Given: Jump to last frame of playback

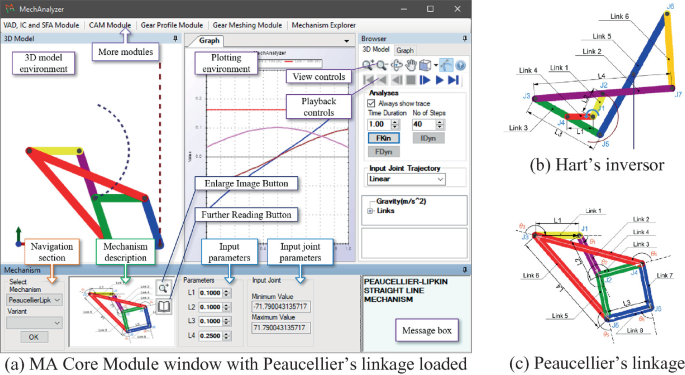Looking at the screenshot, I should click(x=453, y=80).
